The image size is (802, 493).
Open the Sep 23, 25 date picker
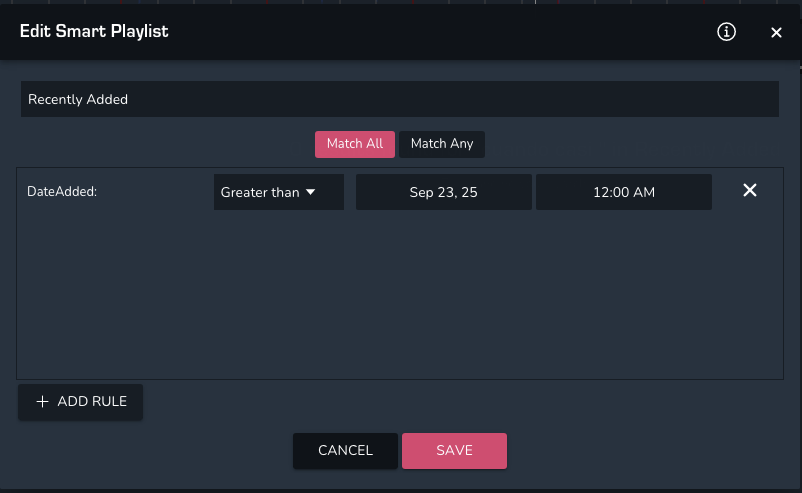tap(444, 192)
